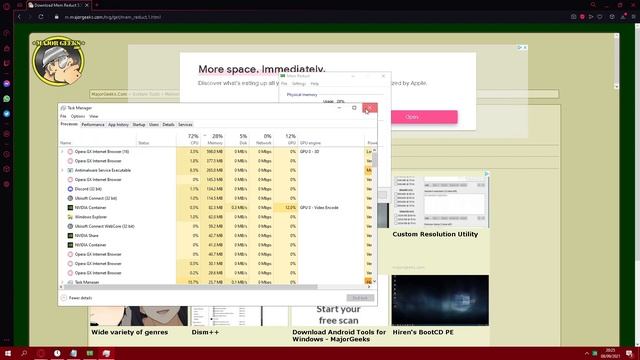Click the padlock icon in the address bar
The image size is (640, 360).
[x=57, y=17]
